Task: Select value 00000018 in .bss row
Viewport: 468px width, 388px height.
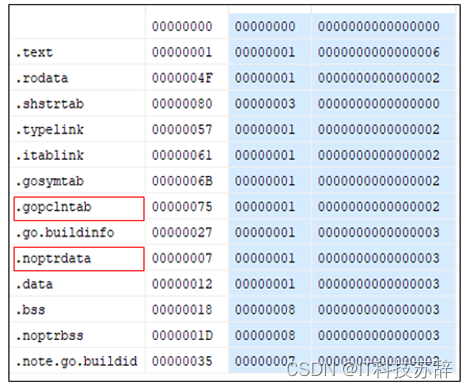Action: [182, 310]
